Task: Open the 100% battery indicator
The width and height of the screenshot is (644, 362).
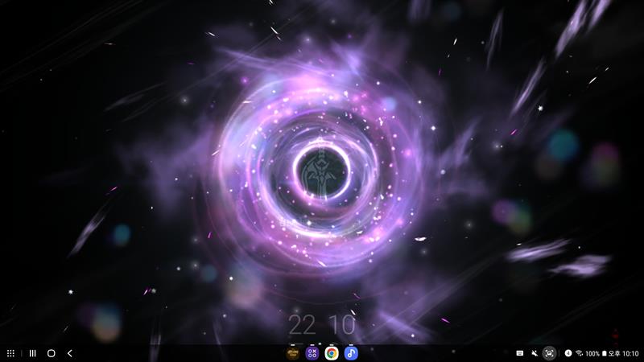Action: pyautogui.click(x=596, y=353)
